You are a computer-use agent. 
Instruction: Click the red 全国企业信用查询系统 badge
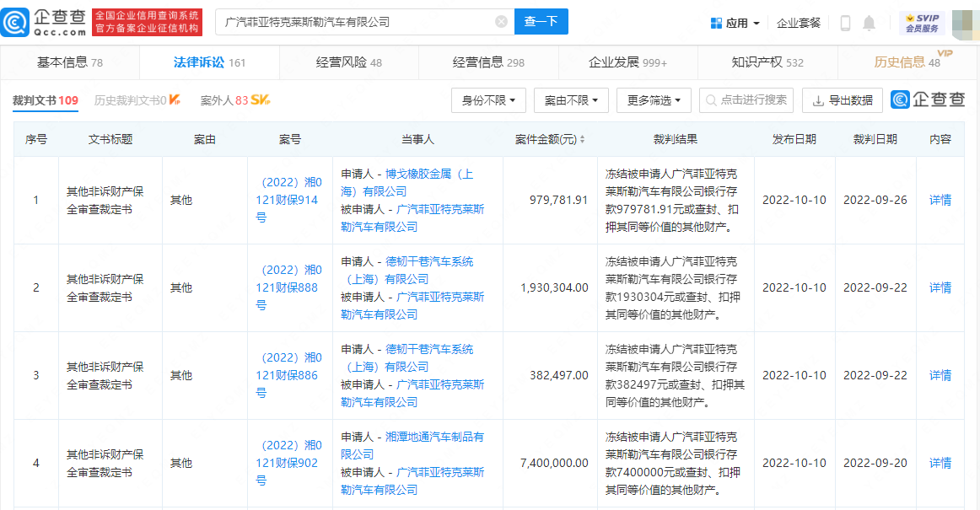pos(147,23)
